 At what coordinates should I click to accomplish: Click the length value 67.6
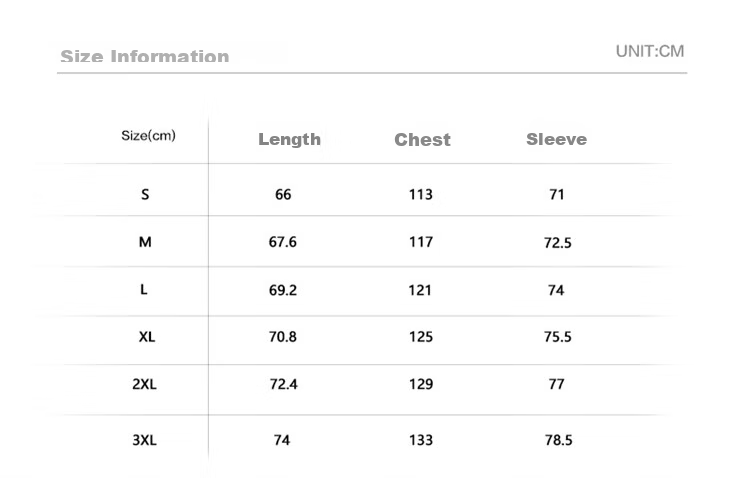283,242
